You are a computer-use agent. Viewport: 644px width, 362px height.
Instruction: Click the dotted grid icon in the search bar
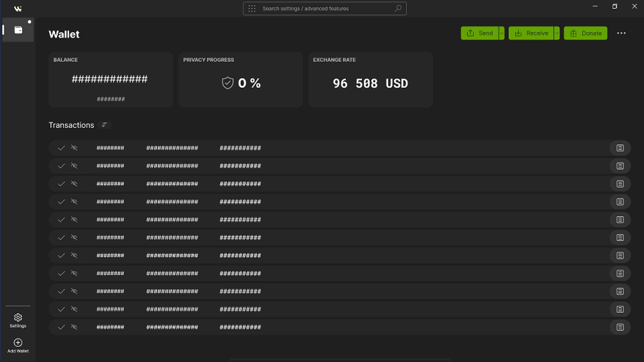pos(252,8)
